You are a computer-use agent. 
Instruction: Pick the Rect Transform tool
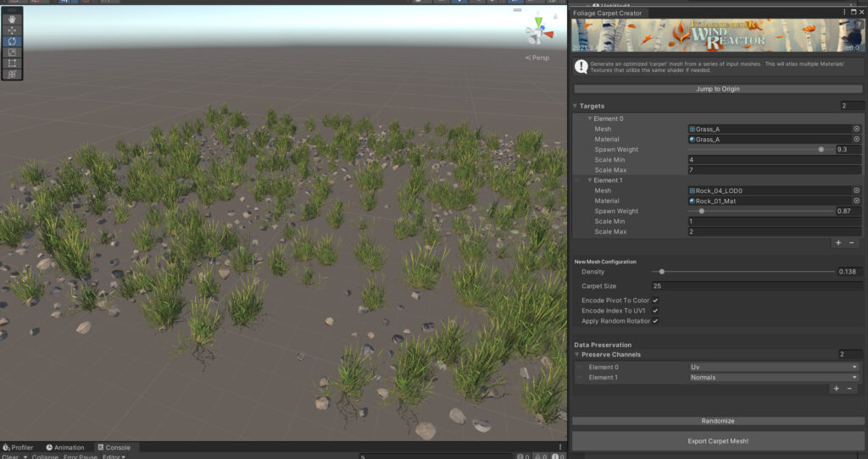13,63
